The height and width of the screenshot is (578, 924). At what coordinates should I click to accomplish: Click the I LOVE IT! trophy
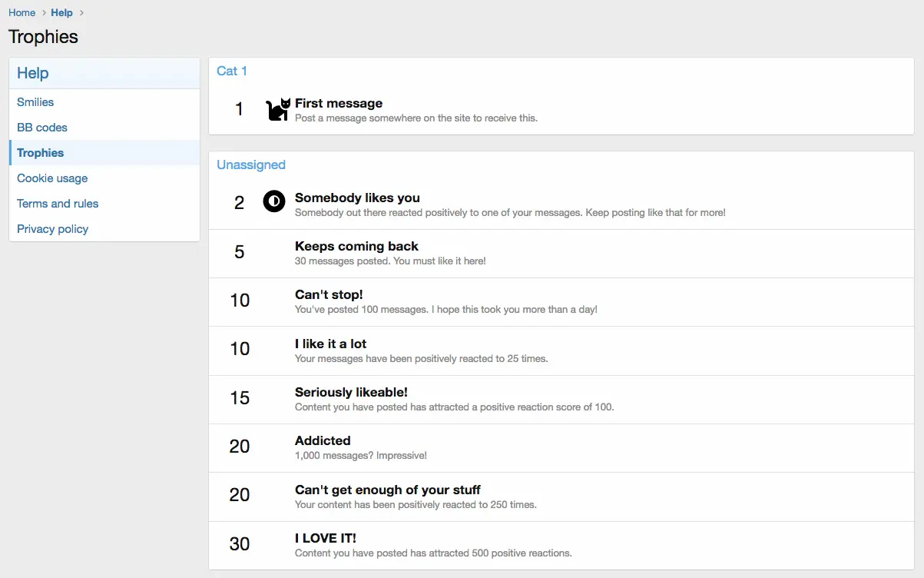(326, 538)
